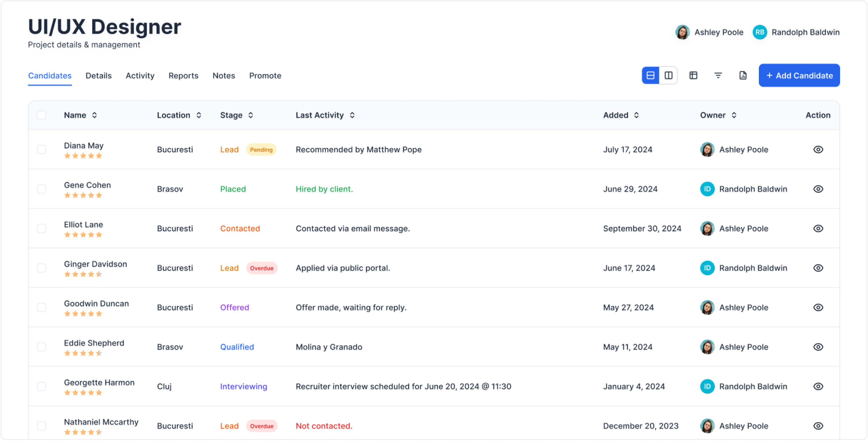
Task: Sort by Added date column arrows
Action: (636, 115)
